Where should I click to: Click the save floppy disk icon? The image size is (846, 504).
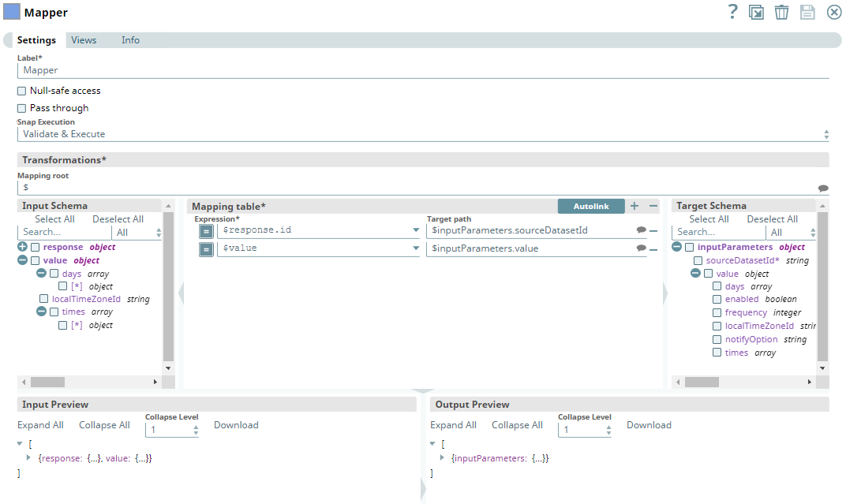click(x=807, y=12)
